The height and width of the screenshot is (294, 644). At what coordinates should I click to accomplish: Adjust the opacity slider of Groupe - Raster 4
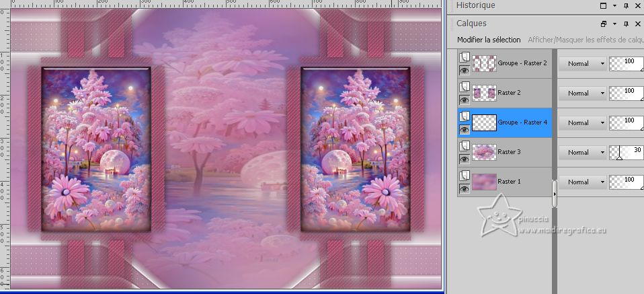tap(627, 123)
